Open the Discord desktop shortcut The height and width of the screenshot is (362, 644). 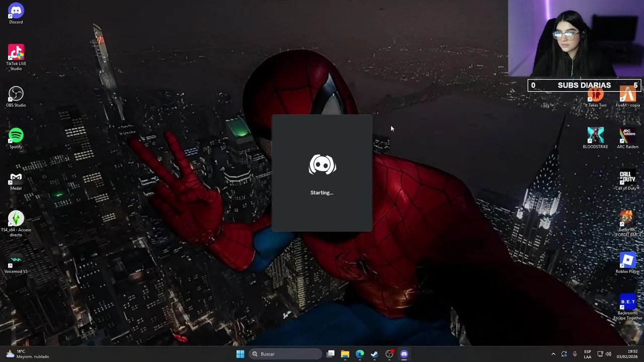16,14
